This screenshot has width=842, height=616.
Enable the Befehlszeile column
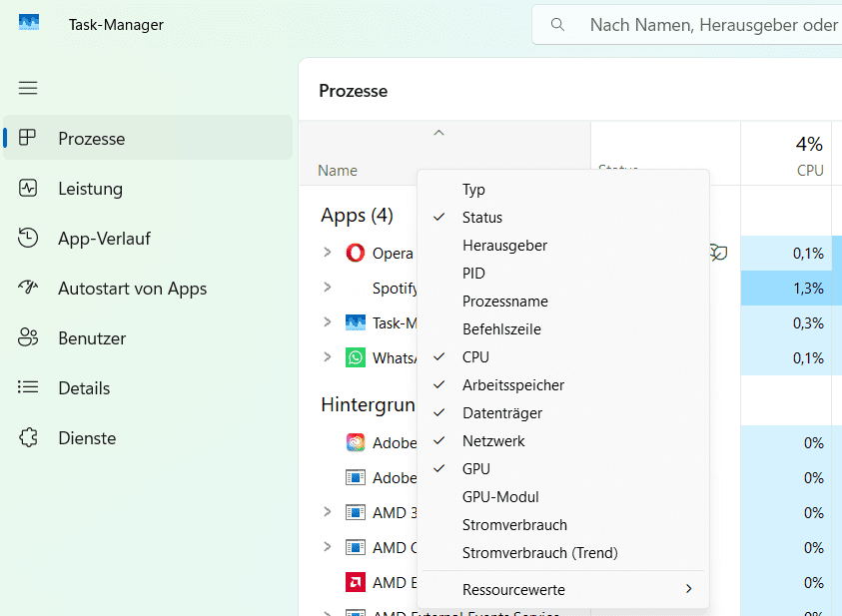click(563, 328)
